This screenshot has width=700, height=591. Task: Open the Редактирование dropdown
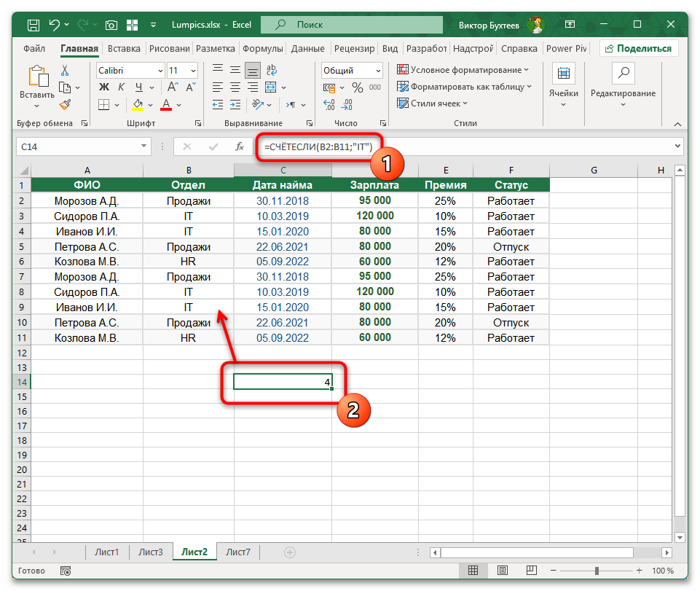[x=624, y=86]
